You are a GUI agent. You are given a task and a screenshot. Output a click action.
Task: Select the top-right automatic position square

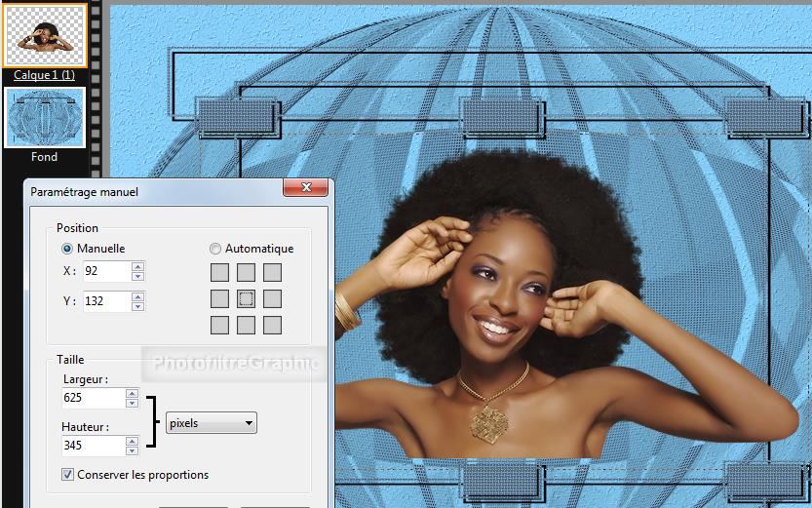click(273, 273)
